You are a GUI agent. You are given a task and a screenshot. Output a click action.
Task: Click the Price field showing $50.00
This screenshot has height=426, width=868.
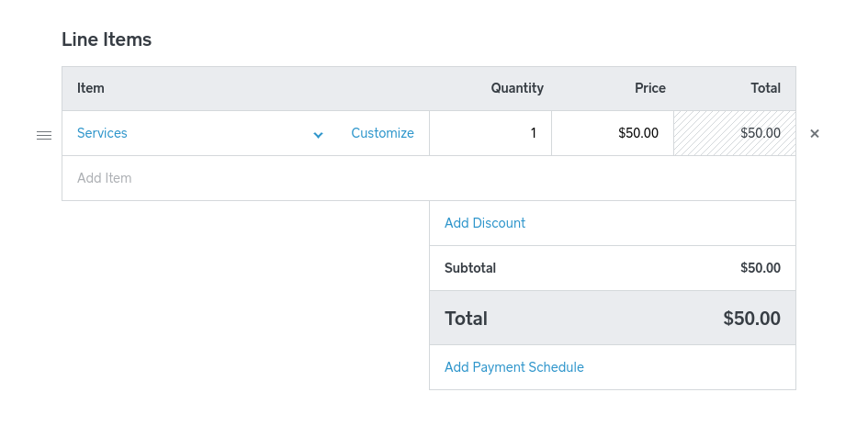click(613, 133)
